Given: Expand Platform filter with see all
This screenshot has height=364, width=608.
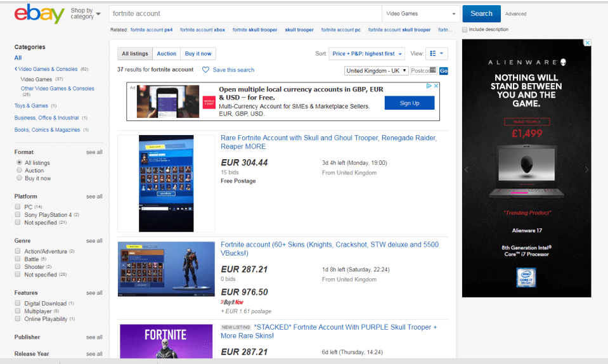Looking at the screenshot, I should pos(94,197).
